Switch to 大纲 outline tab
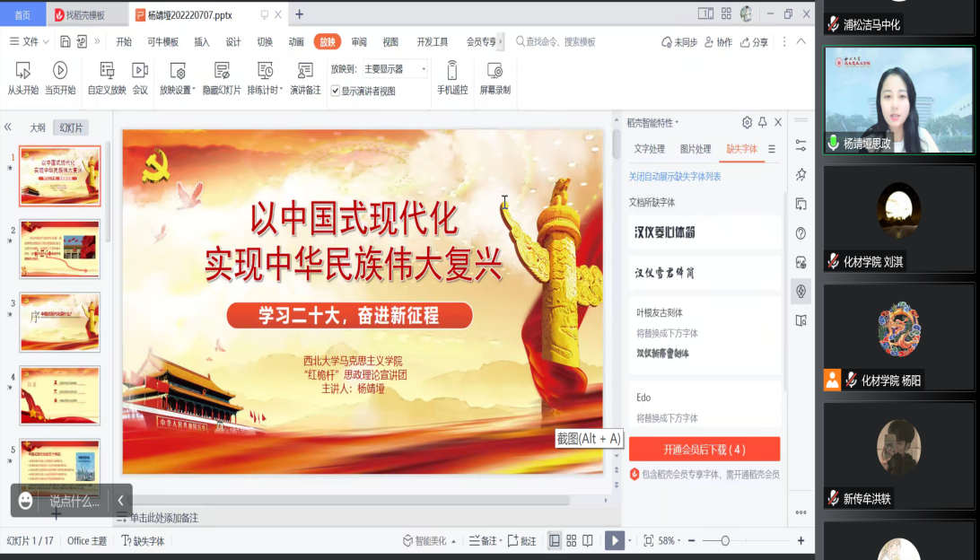The image size is (980, 560). point(38,127)
